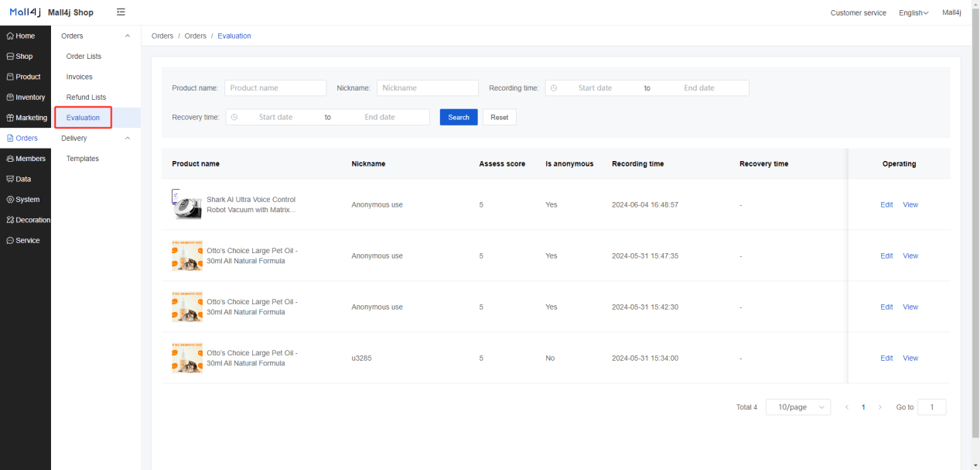Open Customer service in the header
Image resolution: width=980 pixels, height=470 pixels.
tap(859, 13)
